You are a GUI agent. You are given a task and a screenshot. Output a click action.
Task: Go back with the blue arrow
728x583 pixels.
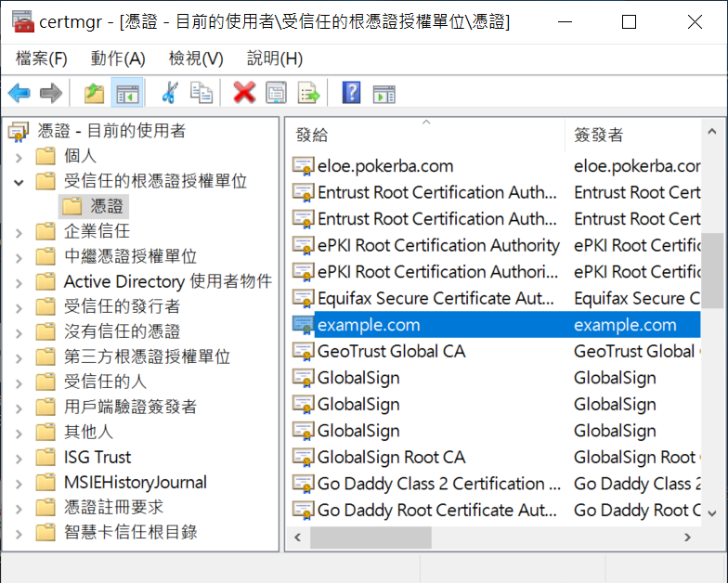point(19,93)
